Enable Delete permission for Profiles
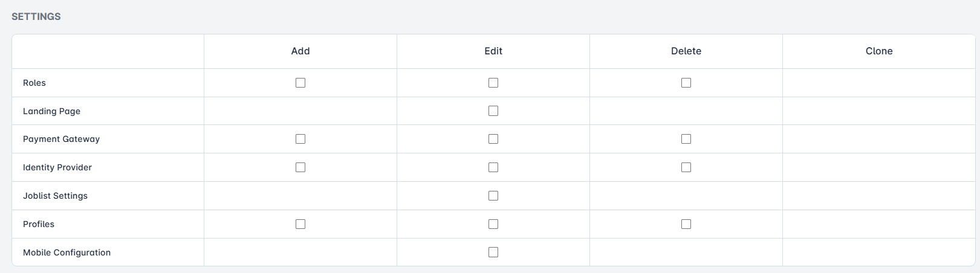 686,224
